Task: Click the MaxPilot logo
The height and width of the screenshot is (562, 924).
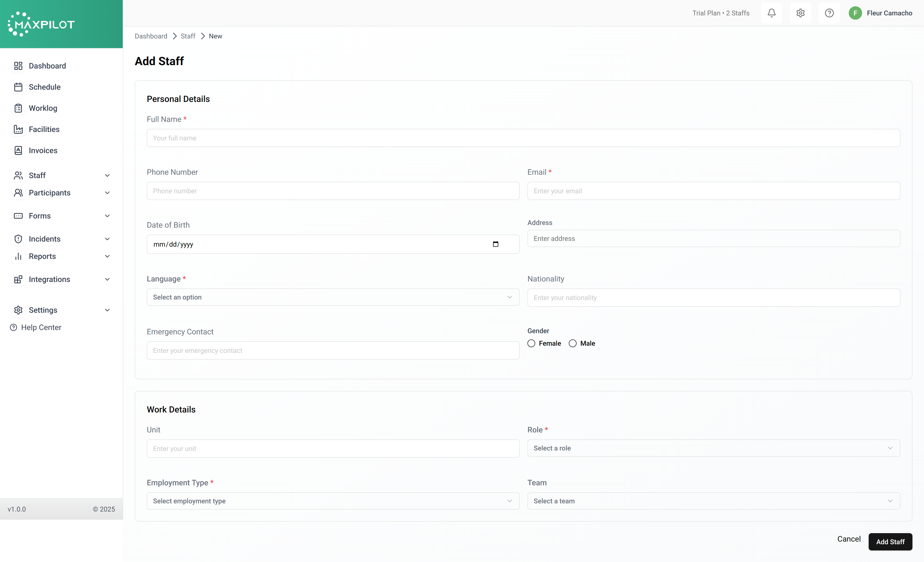Action: 41,24
